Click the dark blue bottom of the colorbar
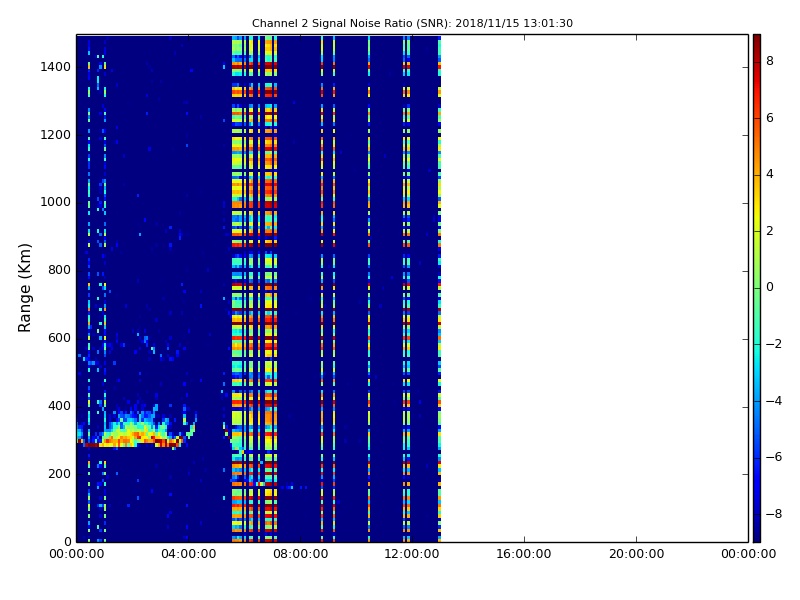 pos(757,531)
